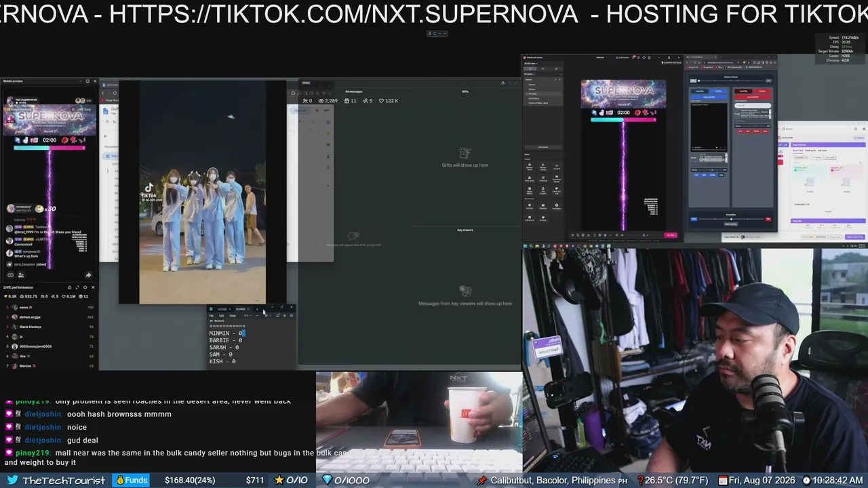Click Add source in Live Studio
Viewport: 868px width, 488px height.
(x=543, y=146)
